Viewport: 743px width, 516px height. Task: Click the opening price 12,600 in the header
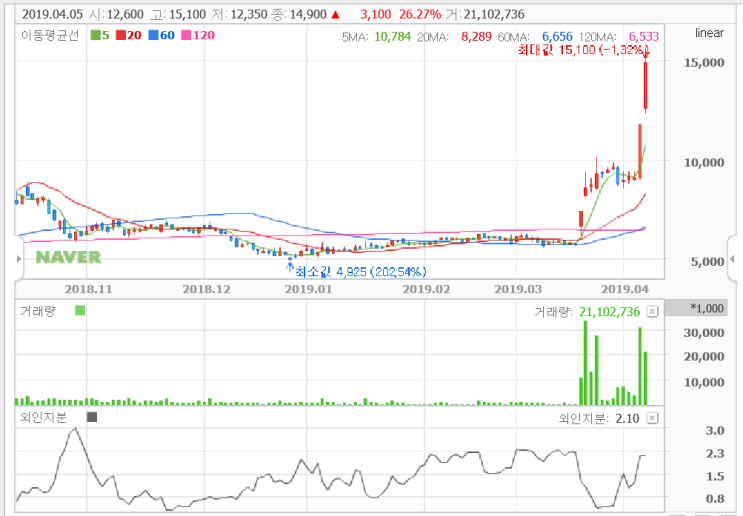125,14
